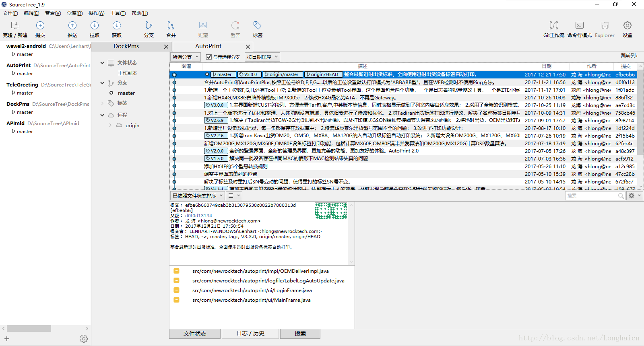Select commit with hash d0f0d13
The height and width of the screenshot is (346, 644).
pos(403,82)
